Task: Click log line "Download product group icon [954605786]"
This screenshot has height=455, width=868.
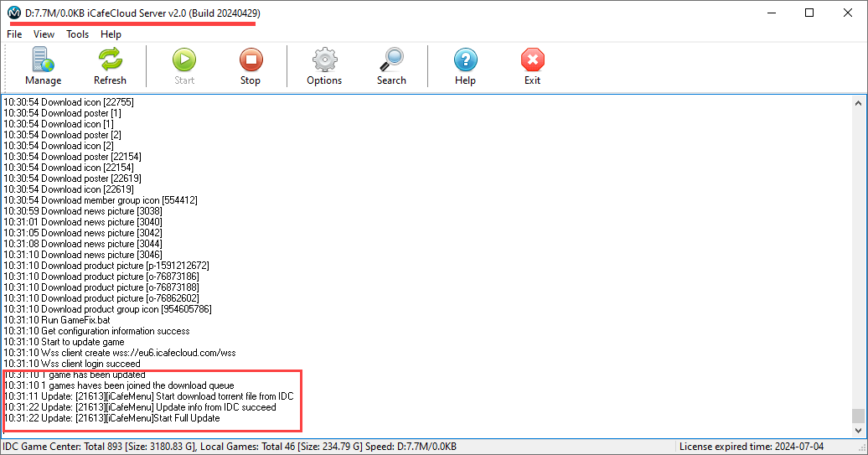Action: (x=107, y=309)
